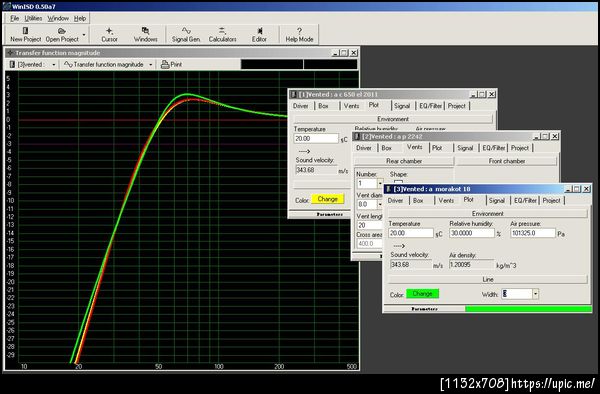Switch to the Driver tab in window [3]
This screenshot has height=394, width=600.
pyautogui.click(x=395, y=200)
